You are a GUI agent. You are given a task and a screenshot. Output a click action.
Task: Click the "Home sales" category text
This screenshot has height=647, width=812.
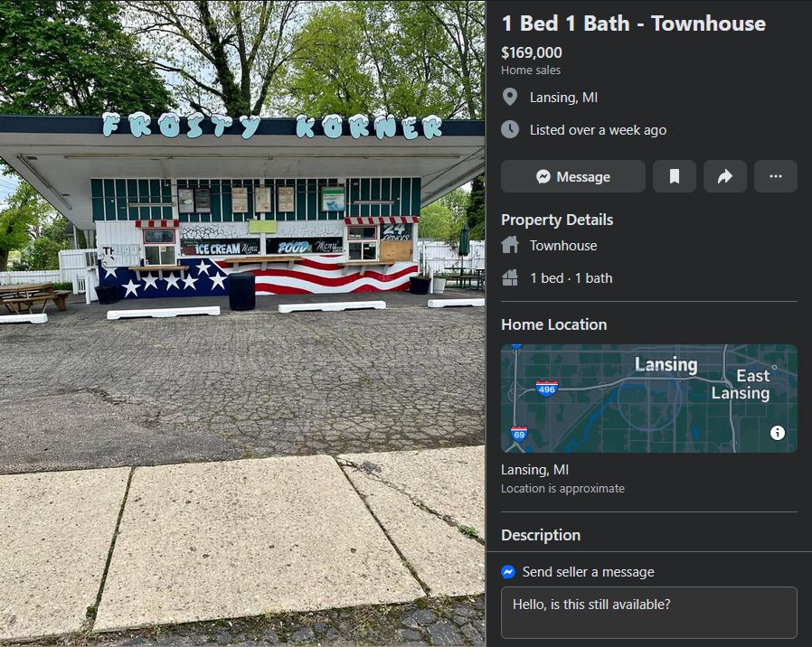click(x=530, y=70)
